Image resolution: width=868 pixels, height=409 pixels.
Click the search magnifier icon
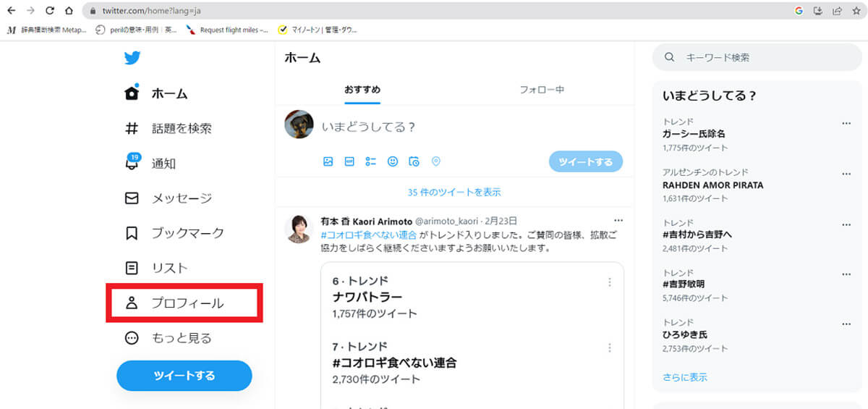coord(670,57)
